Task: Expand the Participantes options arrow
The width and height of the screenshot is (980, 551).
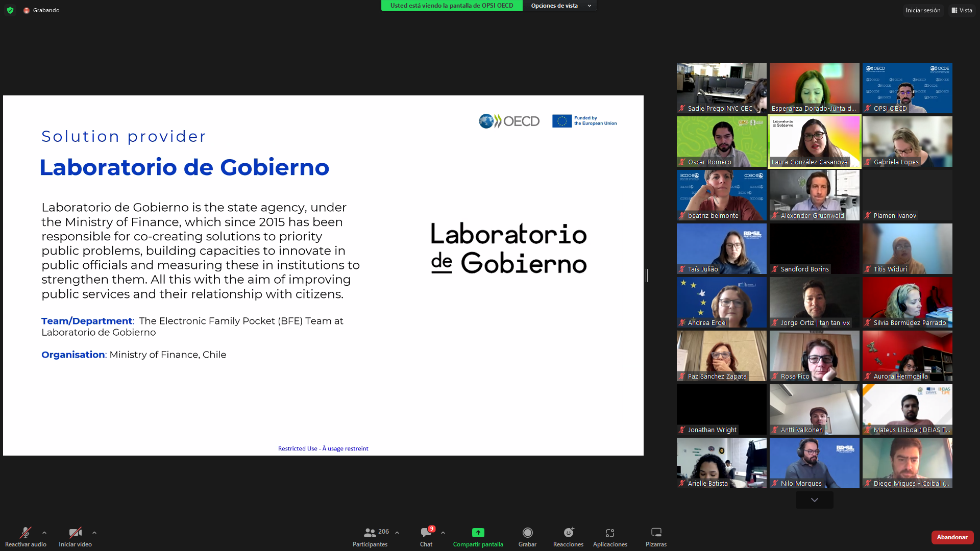Action: click(x=397, y=533)
